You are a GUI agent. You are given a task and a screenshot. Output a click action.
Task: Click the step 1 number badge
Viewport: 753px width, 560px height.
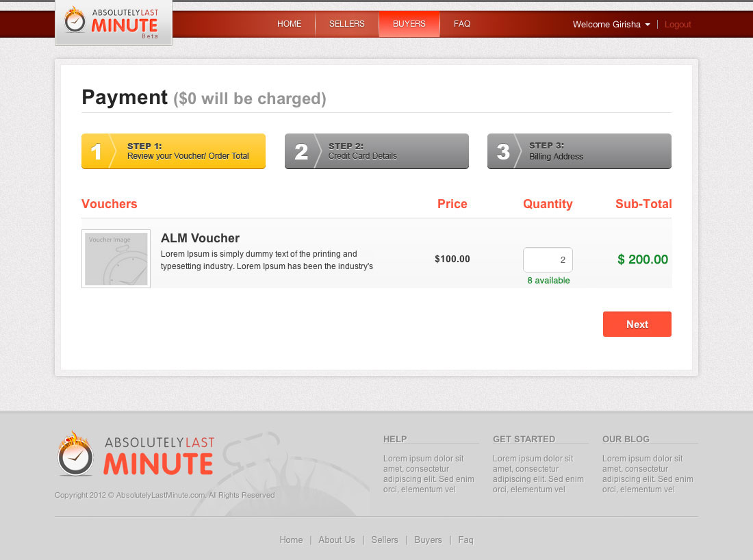[96, 151]
